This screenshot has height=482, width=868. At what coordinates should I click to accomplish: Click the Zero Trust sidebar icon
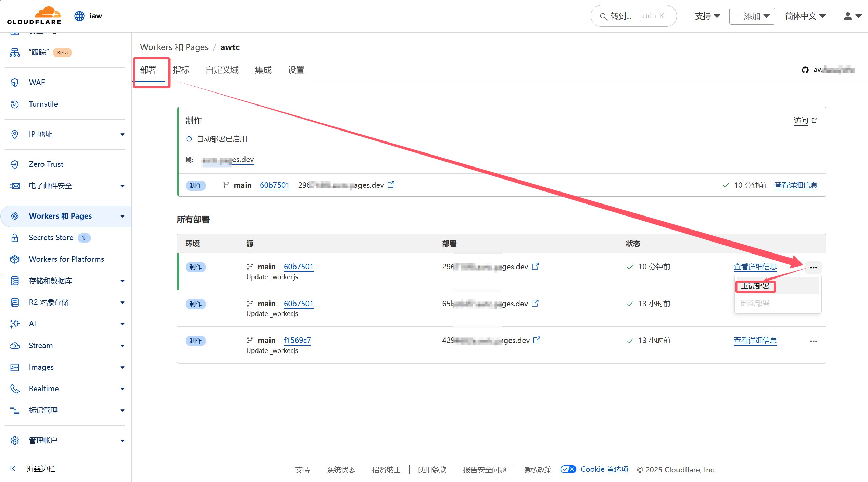click(15, 164)
